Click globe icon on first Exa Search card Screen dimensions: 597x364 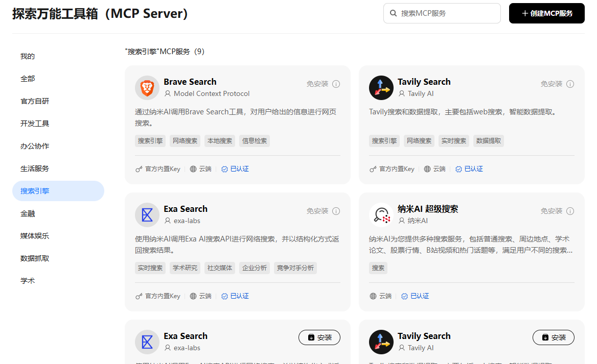tap(193, 296)
